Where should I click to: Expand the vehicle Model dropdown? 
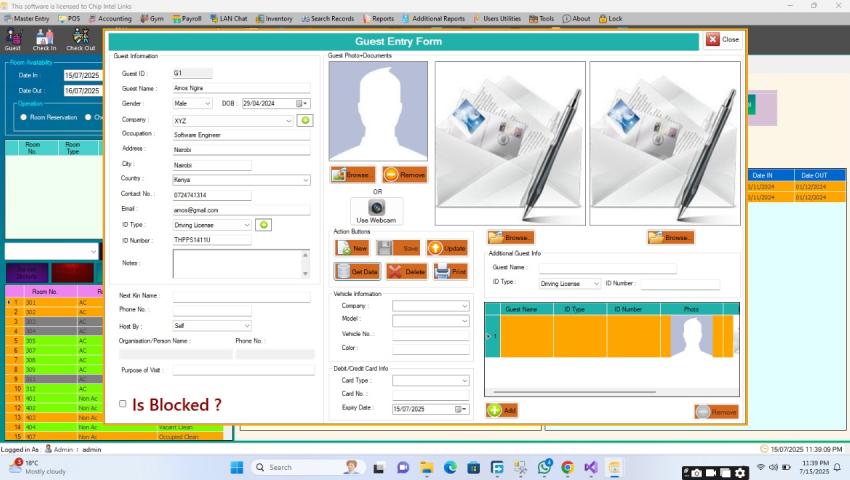[x=465, y=321]
